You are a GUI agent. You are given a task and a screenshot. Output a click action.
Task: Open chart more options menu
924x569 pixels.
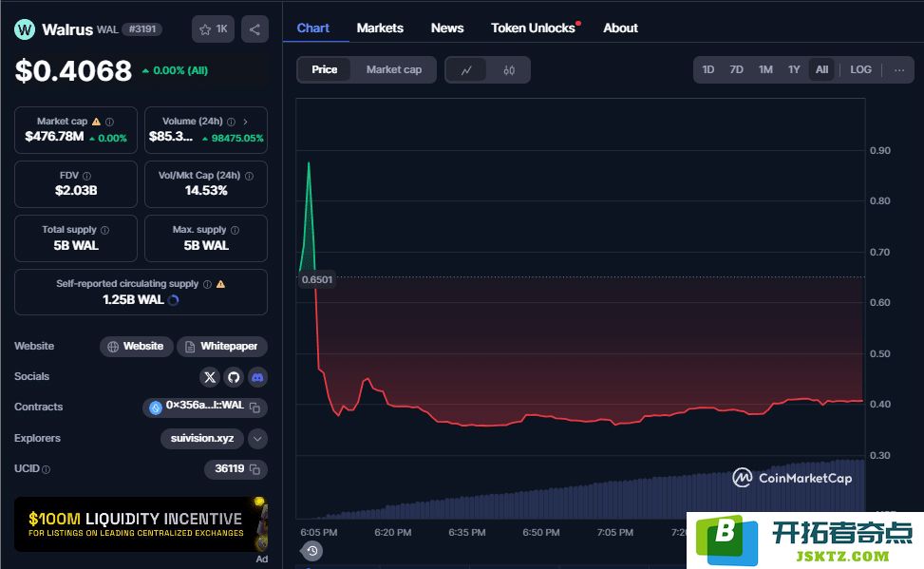[898, 70]
